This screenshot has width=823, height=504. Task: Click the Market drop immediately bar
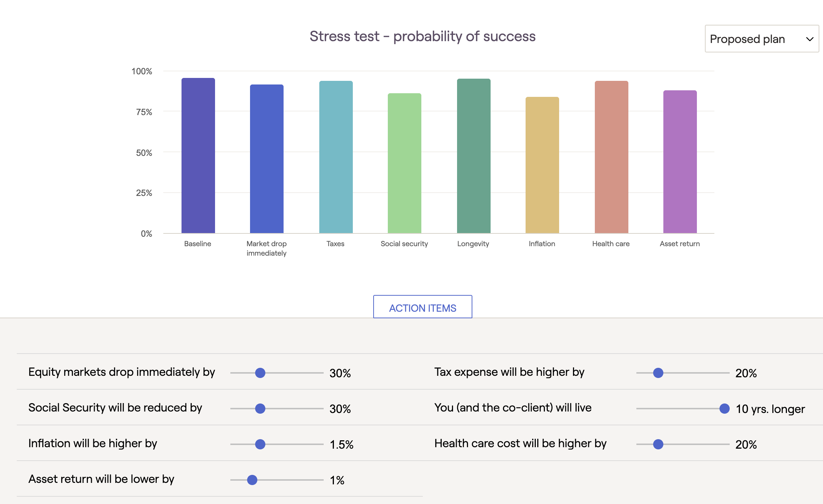(267, 159)
